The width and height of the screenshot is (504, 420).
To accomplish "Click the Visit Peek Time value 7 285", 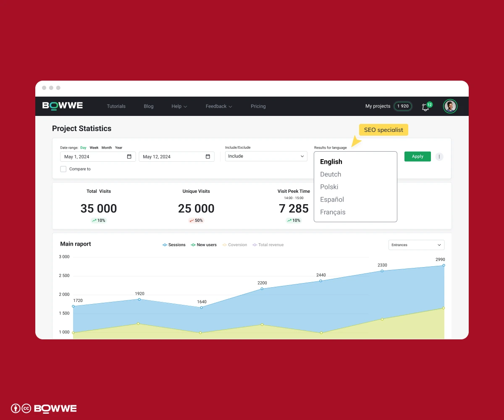I will tap(294, 208).
